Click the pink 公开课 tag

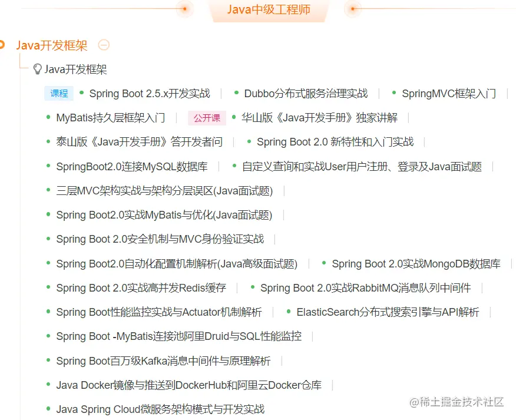pos(207,118)
